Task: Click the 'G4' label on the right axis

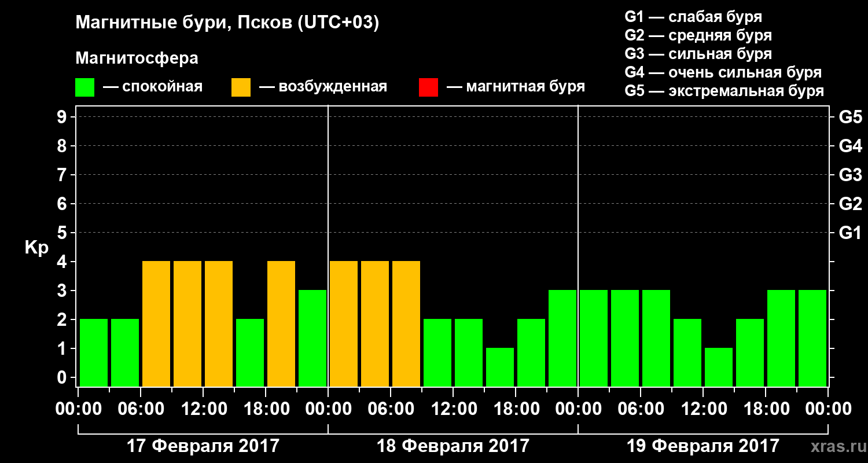Action: 850,146
